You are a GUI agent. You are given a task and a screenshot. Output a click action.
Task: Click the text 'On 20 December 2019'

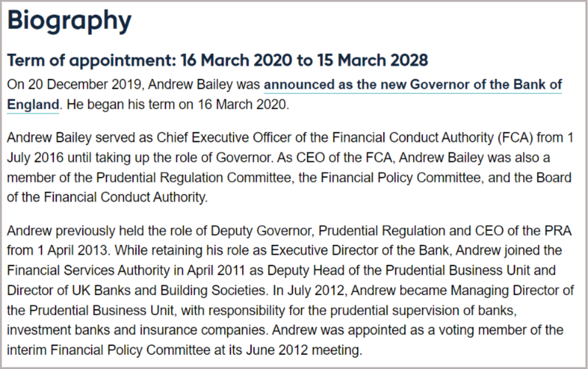point(75,84)
